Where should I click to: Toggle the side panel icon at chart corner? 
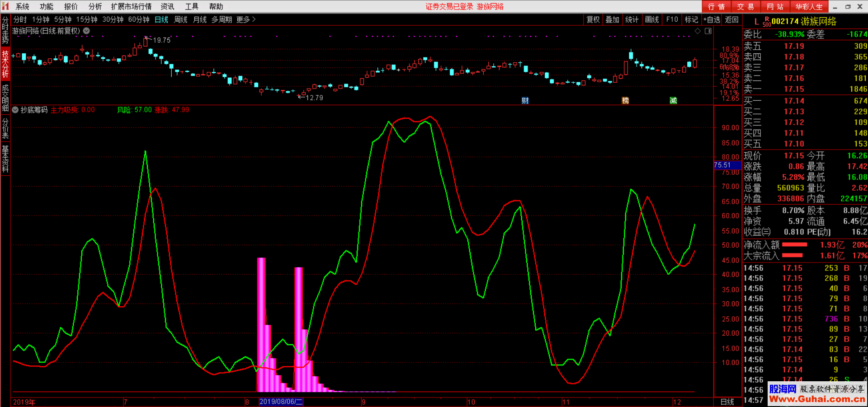[x=708, y=31]
